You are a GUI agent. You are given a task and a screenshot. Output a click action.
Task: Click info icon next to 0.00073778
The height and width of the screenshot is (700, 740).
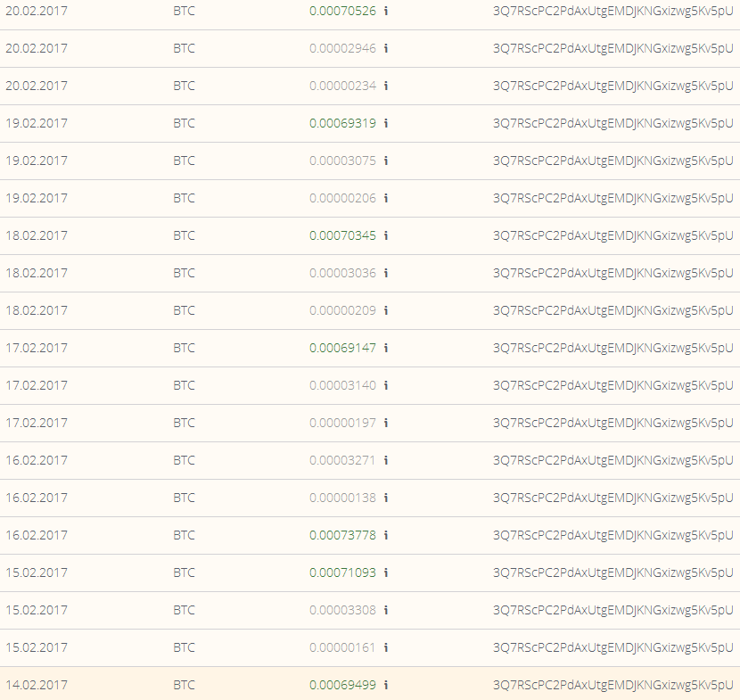pos(385,535)
